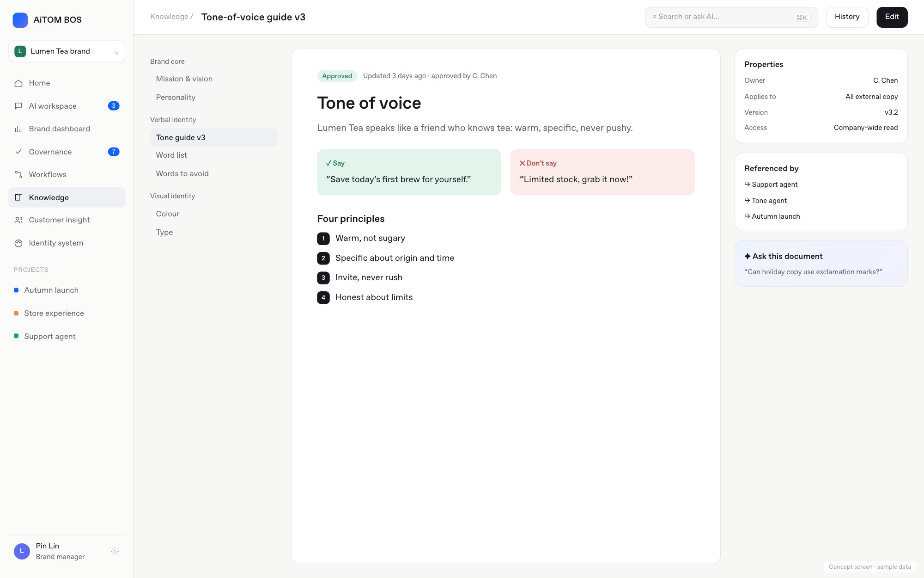Expand the Lumen Tea brand workspace dropdown
The height and width of the screenshot is (578, 924).
[x=67, y=51]
